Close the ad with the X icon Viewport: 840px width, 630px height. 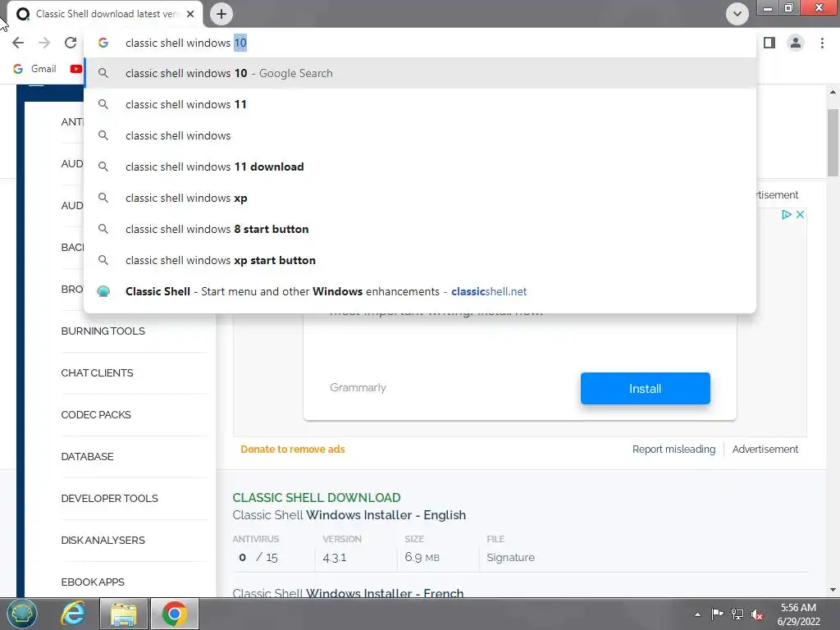point(800,214)
